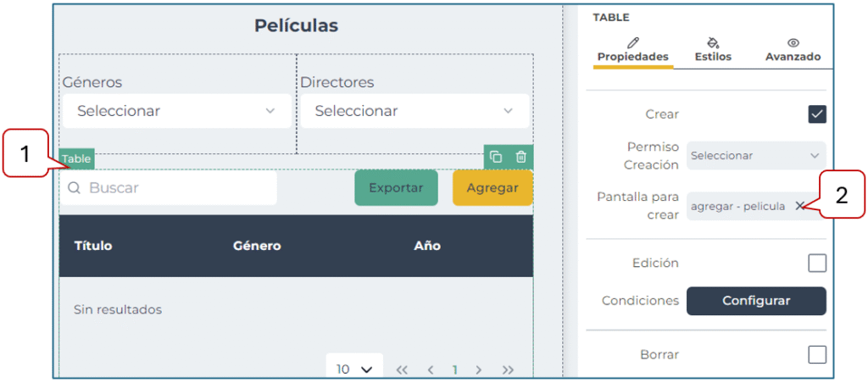Click the delete table trash icon
The image size is (868, 383).
coord(521,157)
